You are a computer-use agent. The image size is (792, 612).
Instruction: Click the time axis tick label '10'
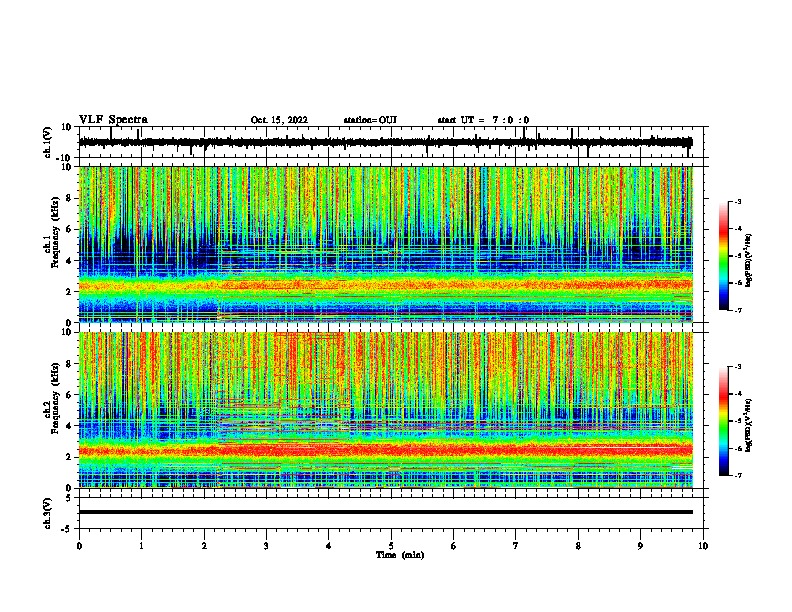coord(703,546)
